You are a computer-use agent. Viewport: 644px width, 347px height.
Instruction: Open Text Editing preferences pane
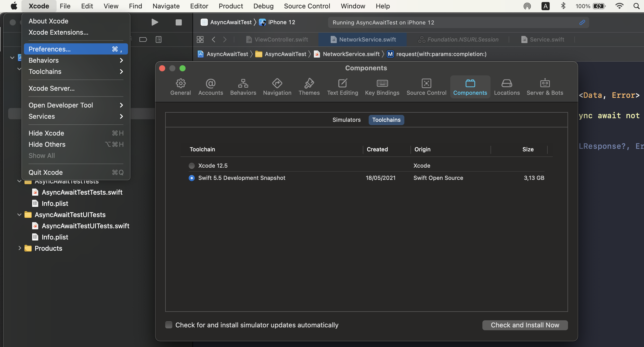(x=343, y=87)
